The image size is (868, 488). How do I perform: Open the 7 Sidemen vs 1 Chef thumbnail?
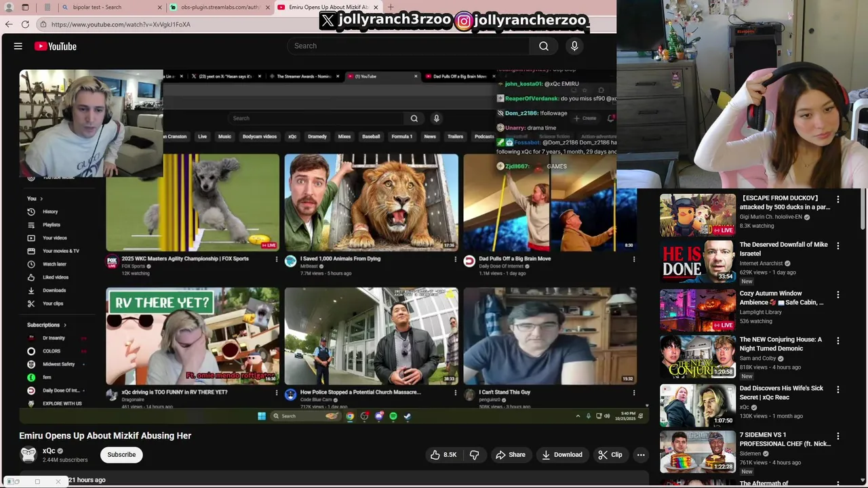click(698, 451)
